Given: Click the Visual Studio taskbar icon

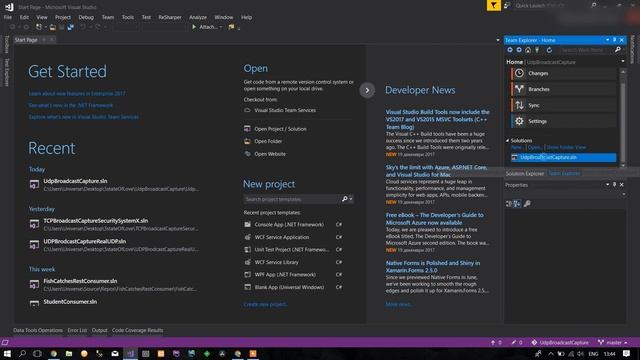Looking at the screenshot, I should click(x=131, y=353).
